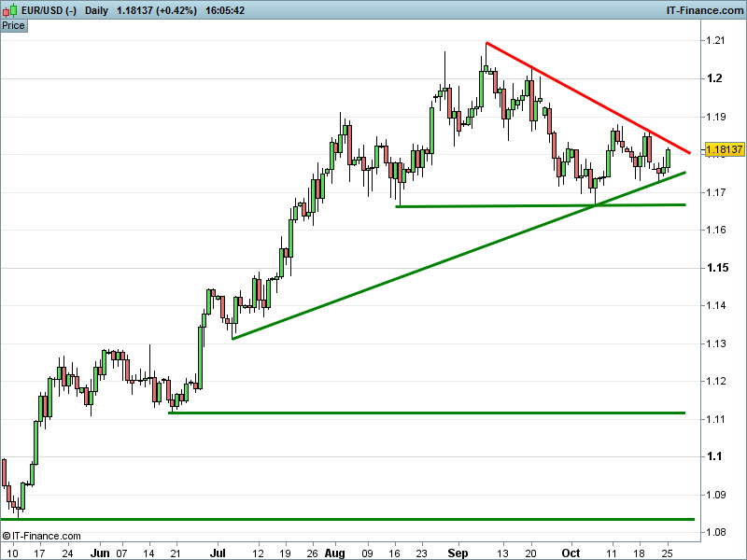Click the yellow 1.18137 current price tag
747x560 pixels.
(x=724, y=149)
